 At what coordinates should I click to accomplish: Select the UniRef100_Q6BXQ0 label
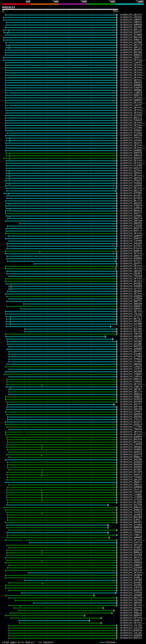point(131,364)
